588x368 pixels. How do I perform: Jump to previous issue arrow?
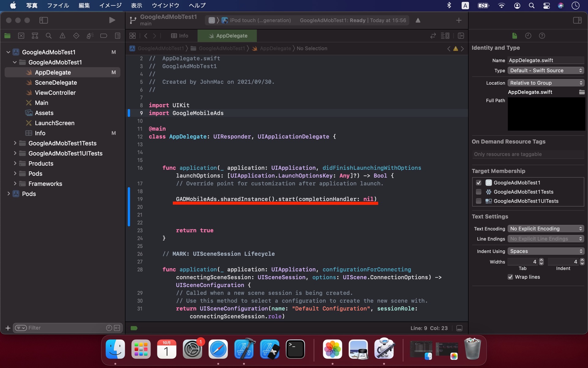click(449, 48)
